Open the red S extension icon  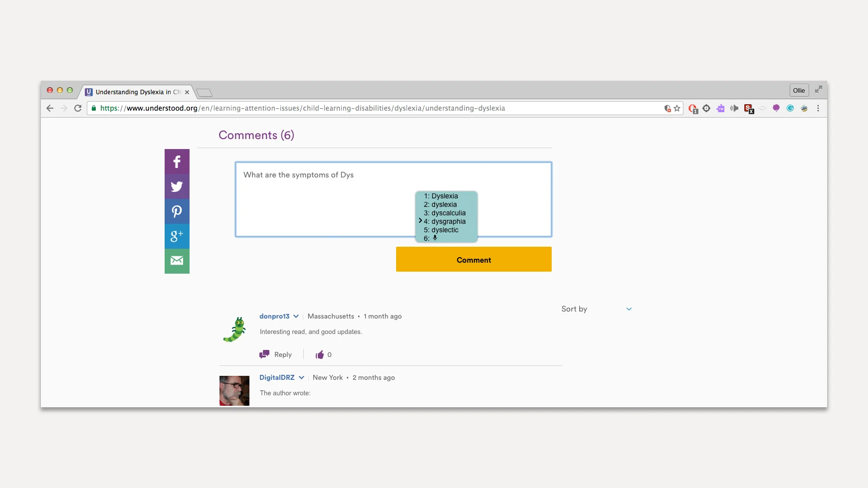pos(749,109)
